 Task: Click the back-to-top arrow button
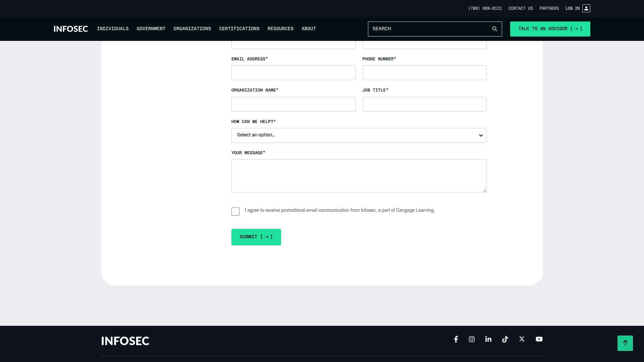(x=625, y=343)
